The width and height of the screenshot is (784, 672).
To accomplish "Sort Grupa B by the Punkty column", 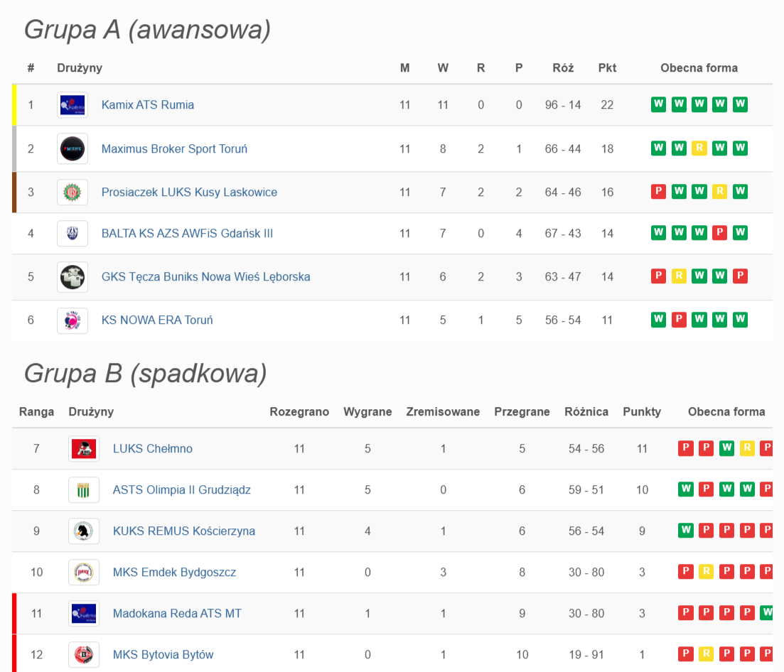I will pos(641,412).
